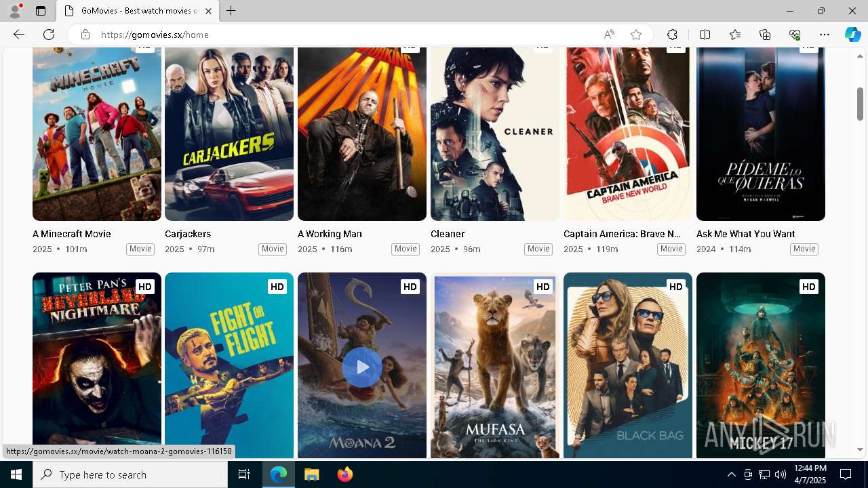Open the volume control in tray
Image resolution: width=868 pixels, height=488 pixels.
coord(781,474)
